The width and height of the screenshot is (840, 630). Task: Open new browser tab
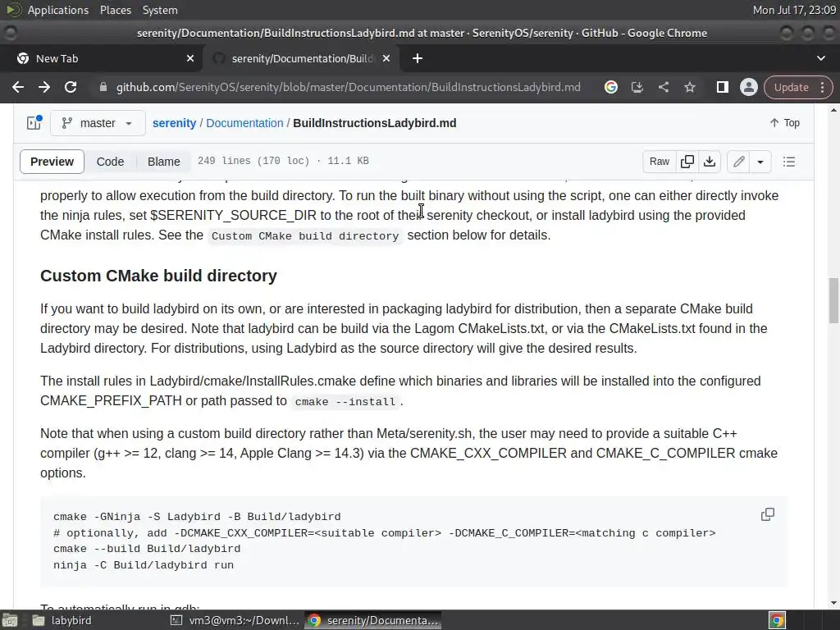click(x=418, y=58)
